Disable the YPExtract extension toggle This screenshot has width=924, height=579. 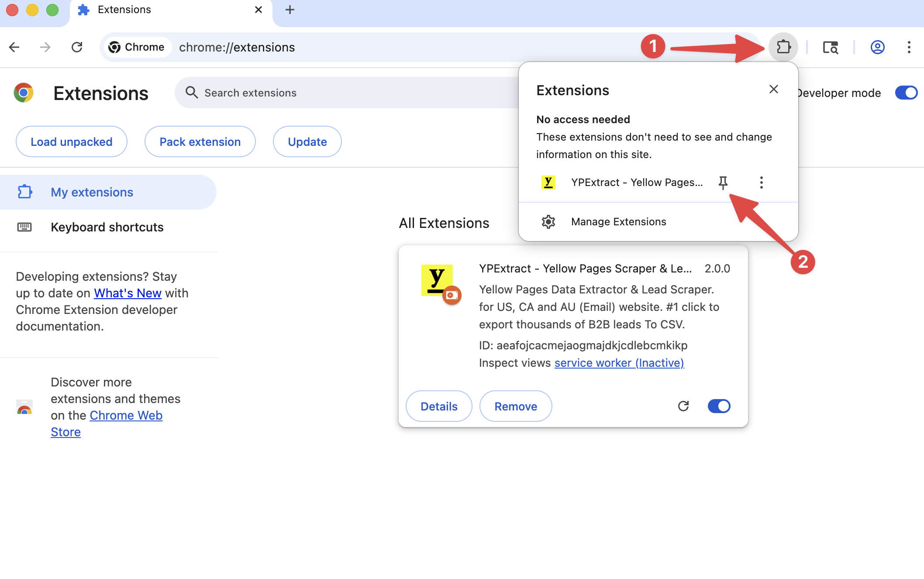(719, 406)
